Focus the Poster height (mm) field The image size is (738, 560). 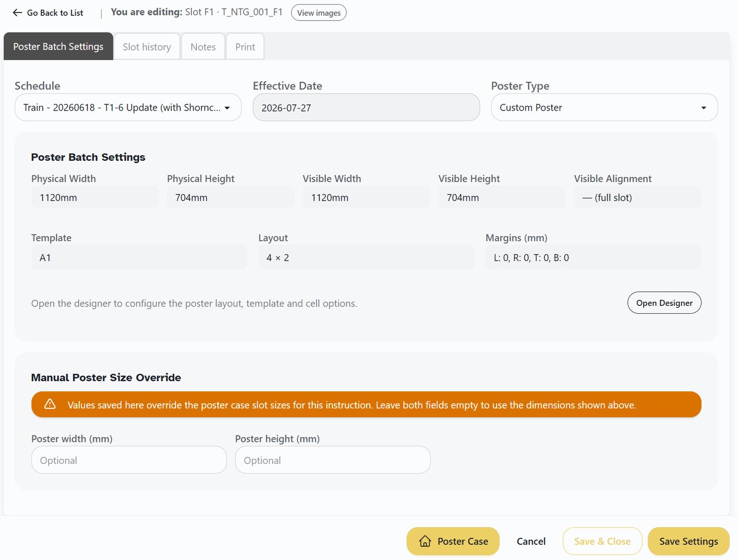(333, 460)
